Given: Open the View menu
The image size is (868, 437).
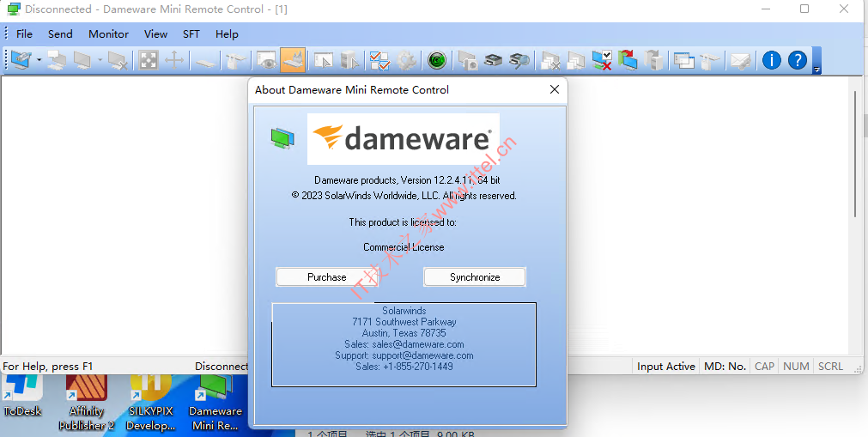Looking at the screenshot, I should 156,33.
